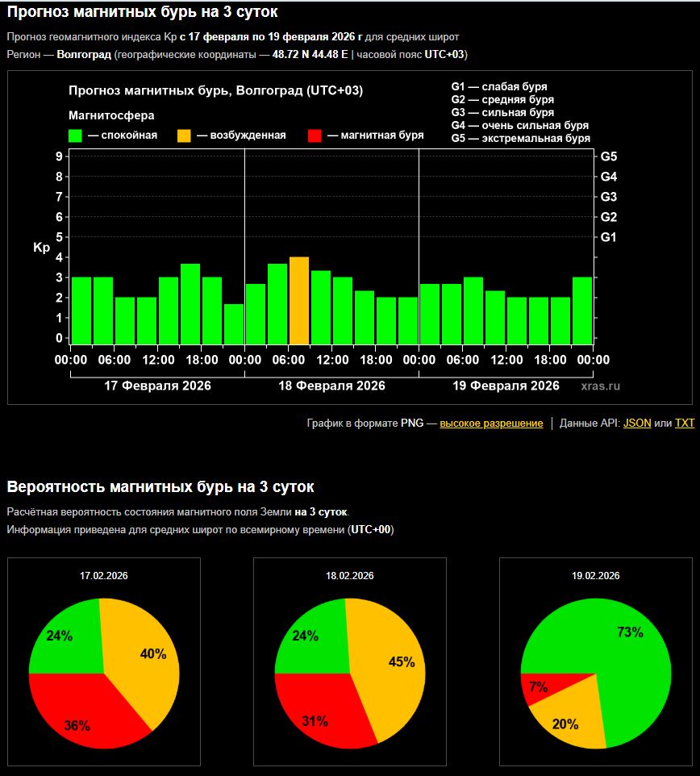Viewport: 700px width, 776px height.
Task: Click the orange возбужденная legend swatch
Action: (x=185, y=136)
